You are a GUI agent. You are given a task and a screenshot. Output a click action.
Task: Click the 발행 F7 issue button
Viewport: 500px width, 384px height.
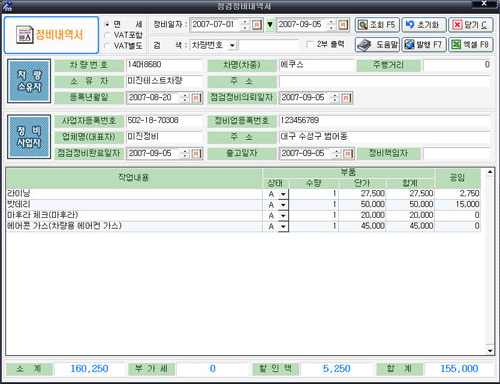tap(424, 44)
